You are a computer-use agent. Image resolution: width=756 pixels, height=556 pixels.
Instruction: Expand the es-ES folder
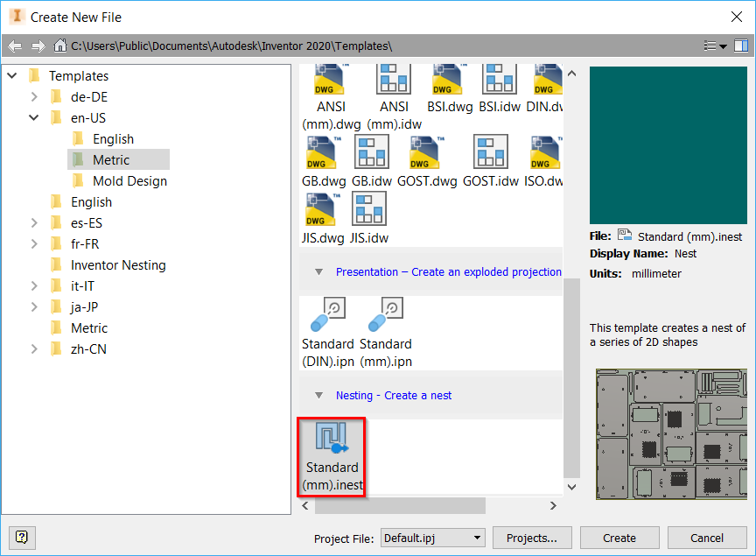[x=34, y=223]
